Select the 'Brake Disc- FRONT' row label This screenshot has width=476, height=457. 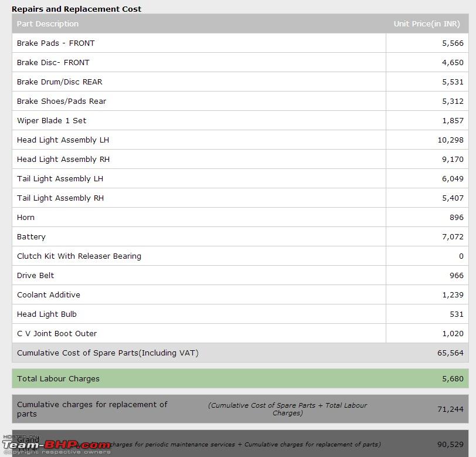click(x=53, y=63)
